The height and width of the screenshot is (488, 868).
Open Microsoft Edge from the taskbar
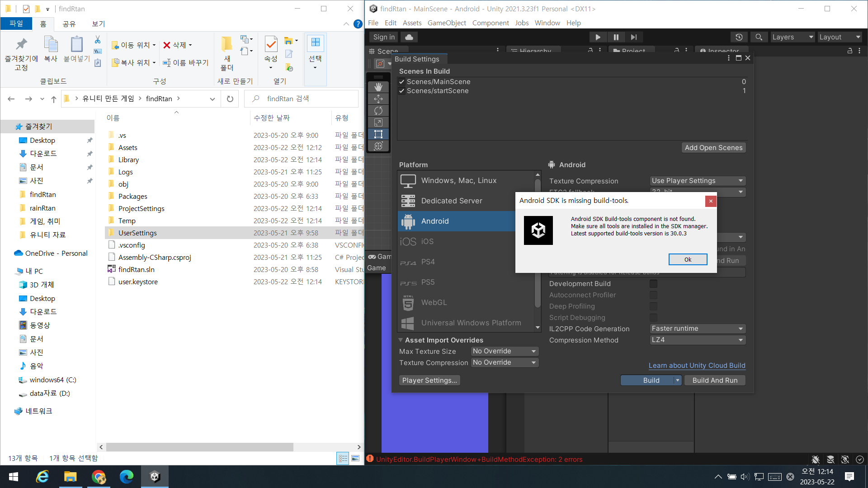tap(127, 477)
